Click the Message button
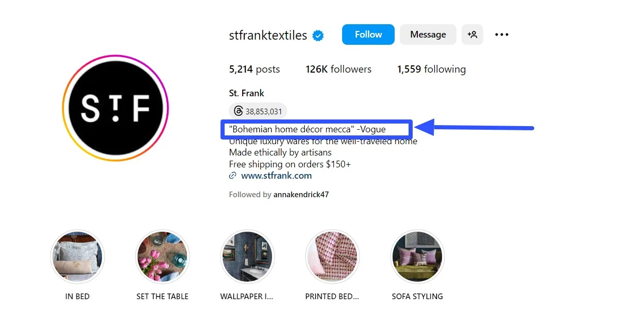This screenshot has height=311, width=644. tap(428, 34)
